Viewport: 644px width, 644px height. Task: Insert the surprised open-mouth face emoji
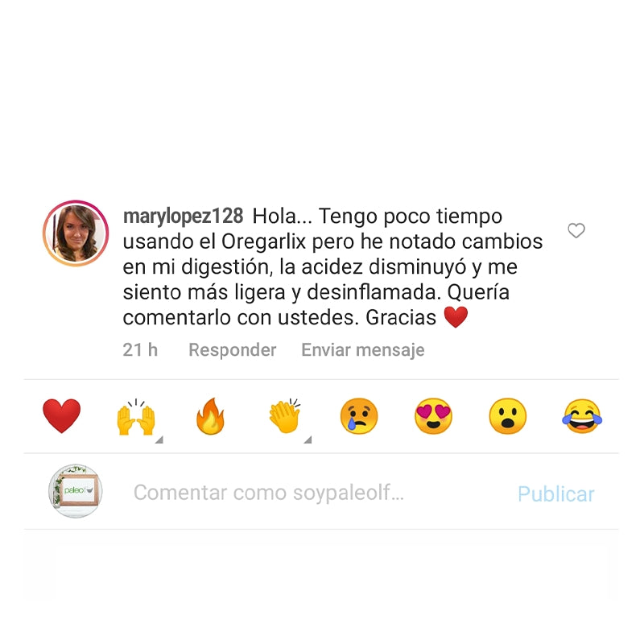pyautogui.click(x=508, y=416)
